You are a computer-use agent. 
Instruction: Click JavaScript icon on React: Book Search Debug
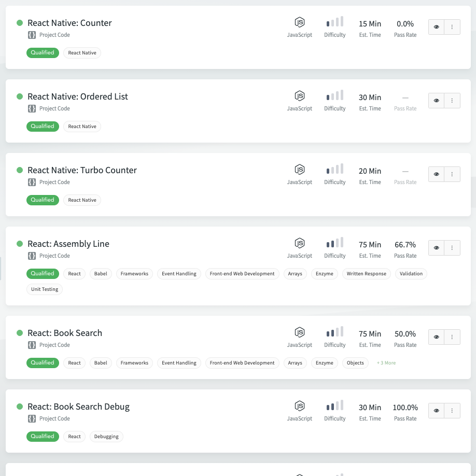pyautogui.click(x=300, y=406)
